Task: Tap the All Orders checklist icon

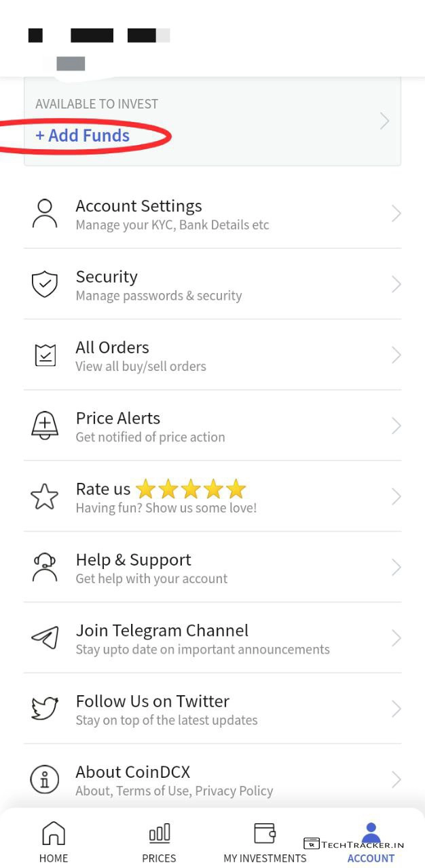Action: point(45,355)
